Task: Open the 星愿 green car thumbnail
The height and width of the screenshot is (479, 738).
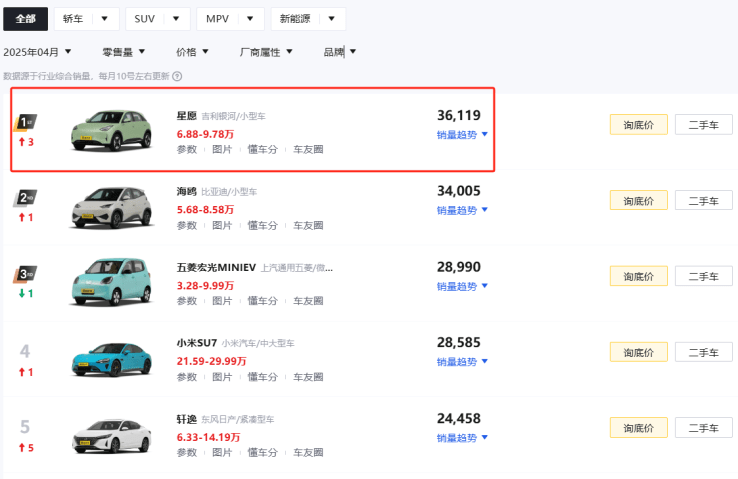Action: [x=110, y=132]
